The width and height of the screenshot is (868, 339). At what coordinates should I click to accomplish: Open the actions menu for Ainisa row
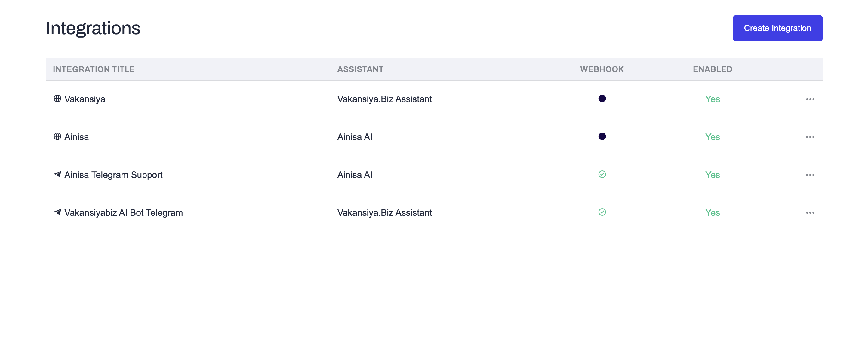click(811, 137)
